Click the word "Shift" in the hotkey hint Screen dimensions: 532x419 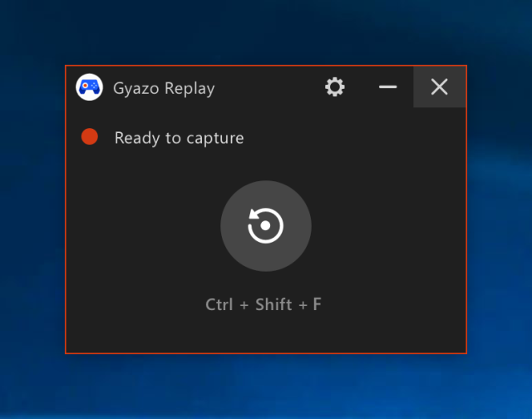point(273,304)
